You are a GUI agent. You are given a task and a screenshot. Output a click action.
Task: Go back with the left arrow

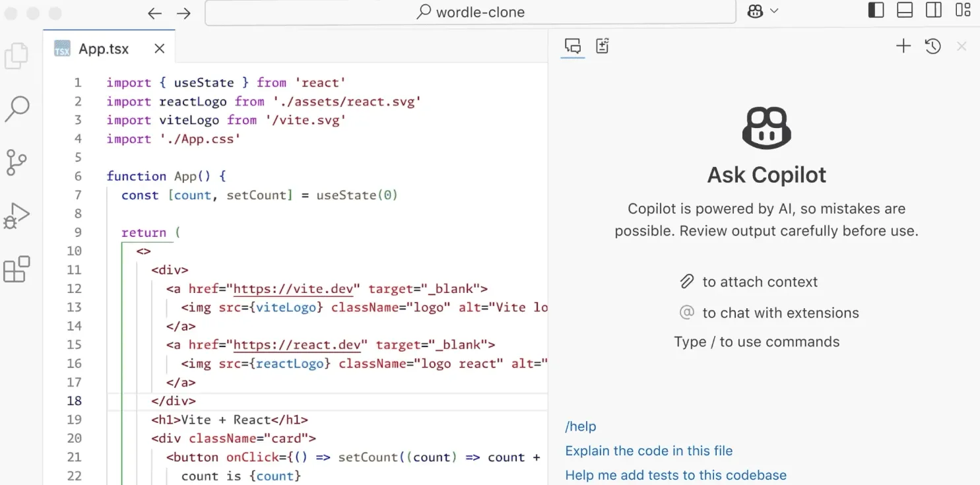[x=154, y=13]
